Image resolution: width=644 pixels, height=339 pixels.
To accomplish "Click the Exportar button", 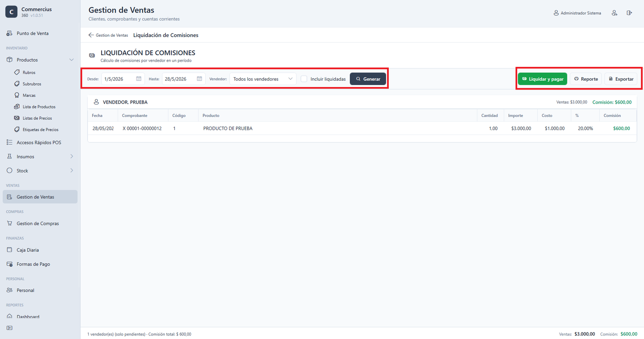I will tap(621, 79).
